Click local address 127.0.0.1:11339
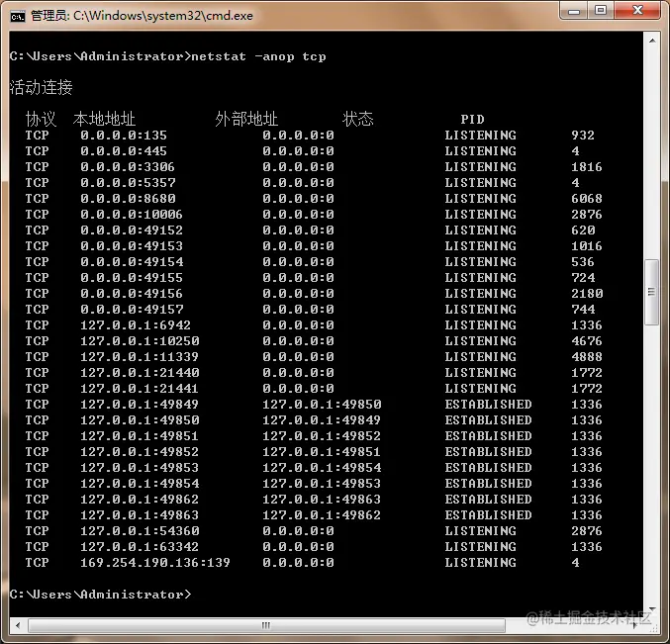Screen dimensions: 670x644 click(140, 357)
